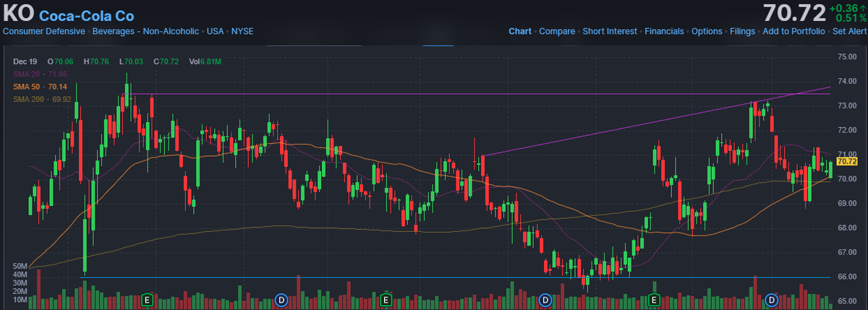The width and height of the screenshot is (868, 310).
Task: Click the 10M volume axis label
Action: point(20,299)
